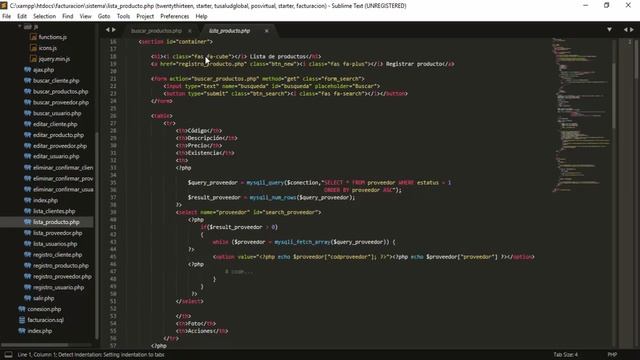Image resolution: width=640 pixels, height=360 pixels.
Task: Change Tab Size: 4 setting
Action: pyautogui.click(x=565, y=355)
